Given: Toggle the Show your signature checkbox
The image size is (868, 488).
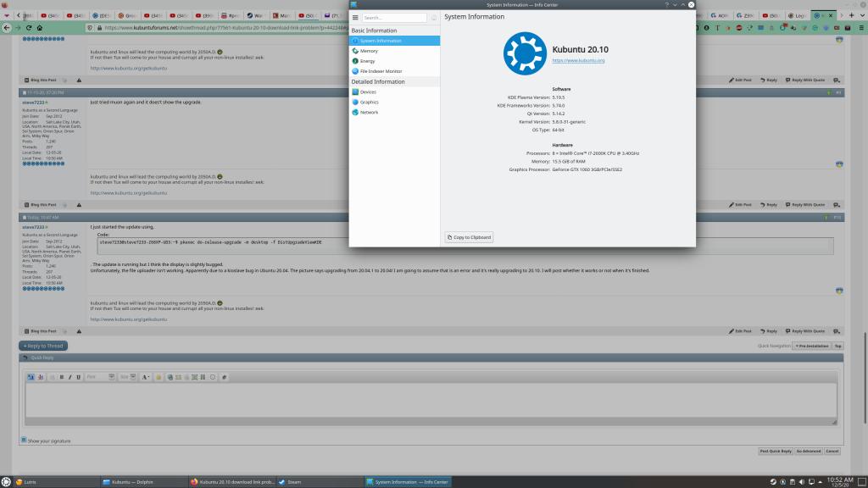Looking at the screenshot, I should point(24,441).
